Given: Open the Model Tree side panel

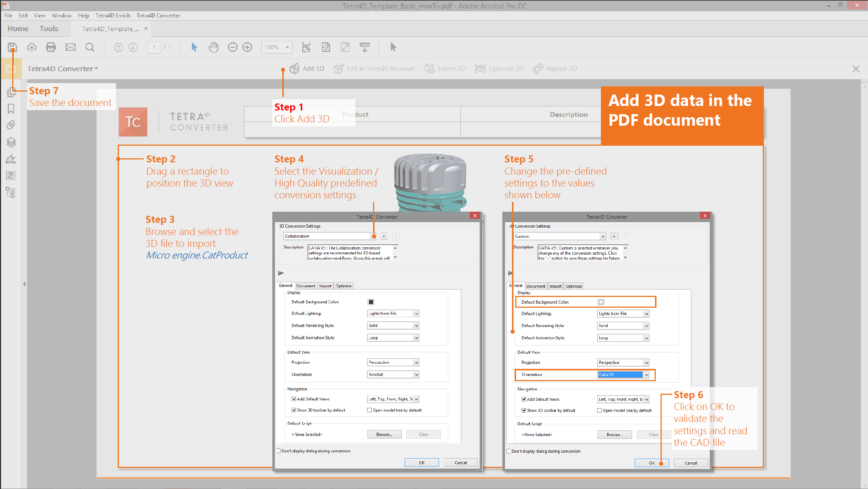Looking at the screenshot, I should [11, 192].
